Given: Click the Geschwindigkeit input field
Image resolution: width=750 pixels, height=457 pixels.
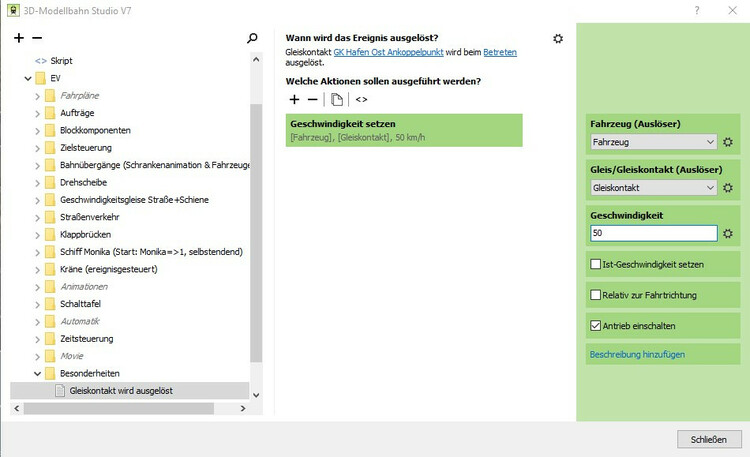Looking at the screenshot, I should coord(653,234).
